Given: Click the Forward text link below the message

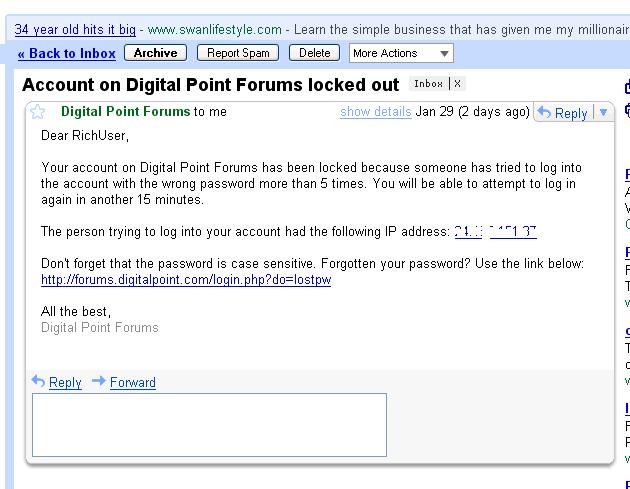Looking at the screenshot, I should coord(133,382).
